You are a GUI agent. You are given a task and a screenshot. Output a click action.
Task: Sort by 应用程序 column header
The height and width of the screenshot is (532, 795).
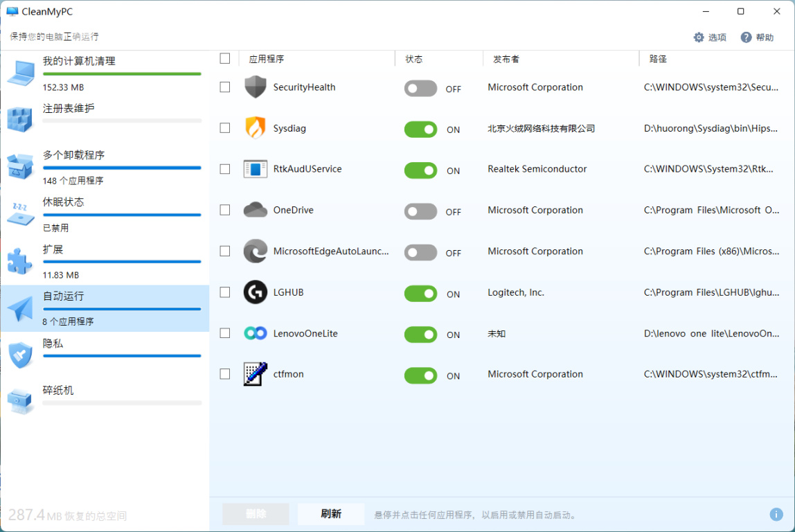point(266,59)
